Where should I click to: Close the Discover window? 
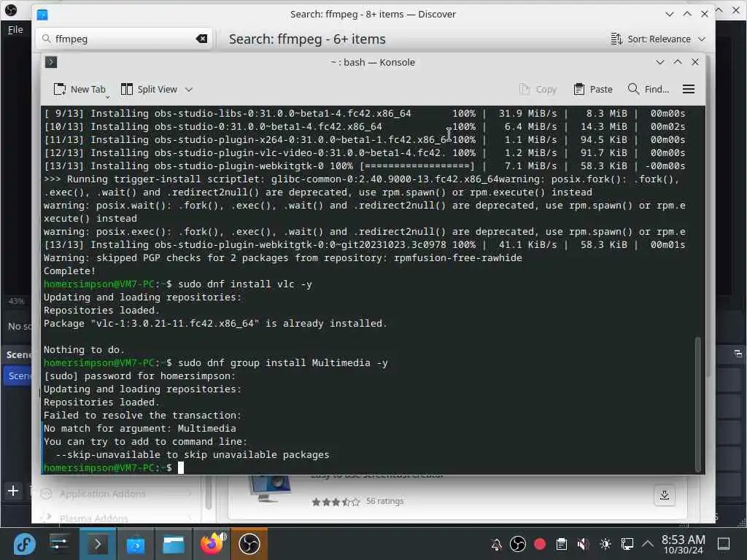point(705,15)
